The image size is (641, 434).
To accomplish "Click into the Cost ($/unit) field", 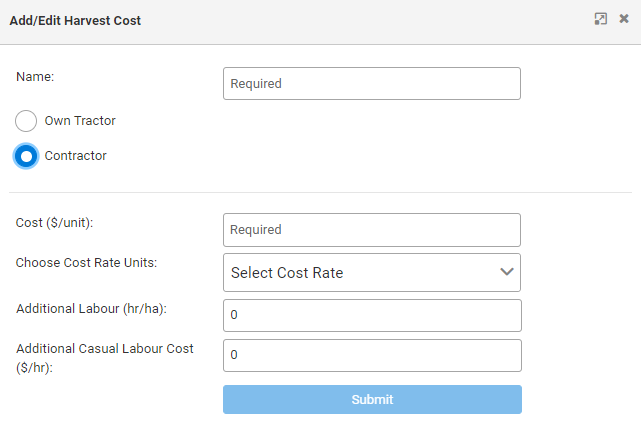I will coord(371,230).
